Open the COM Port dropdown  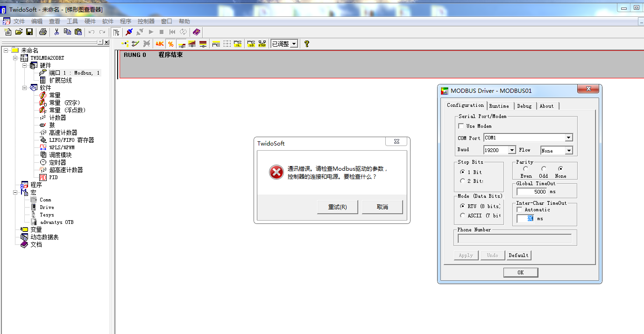tap(568, 138)
